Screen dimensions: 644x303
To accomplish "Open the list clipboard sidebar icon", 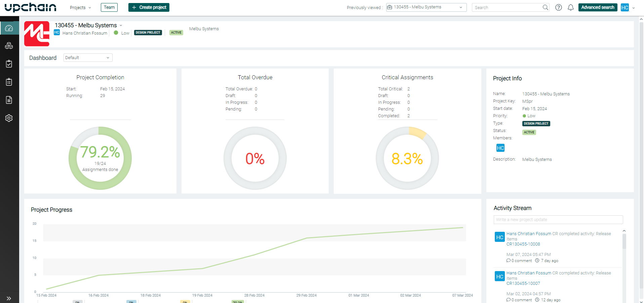I will tap(9, 82).
